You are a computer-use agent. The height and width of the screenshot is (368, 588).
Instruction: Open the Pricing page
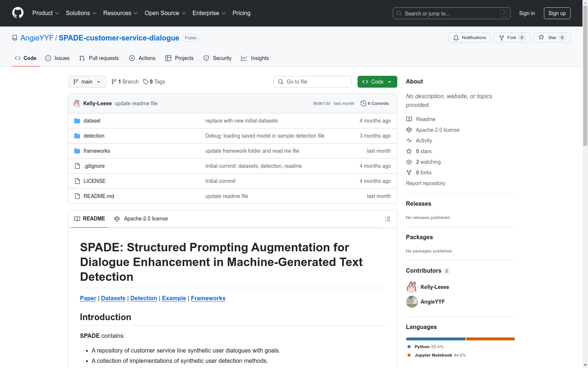pyautogui.click(x=241, y=13)
